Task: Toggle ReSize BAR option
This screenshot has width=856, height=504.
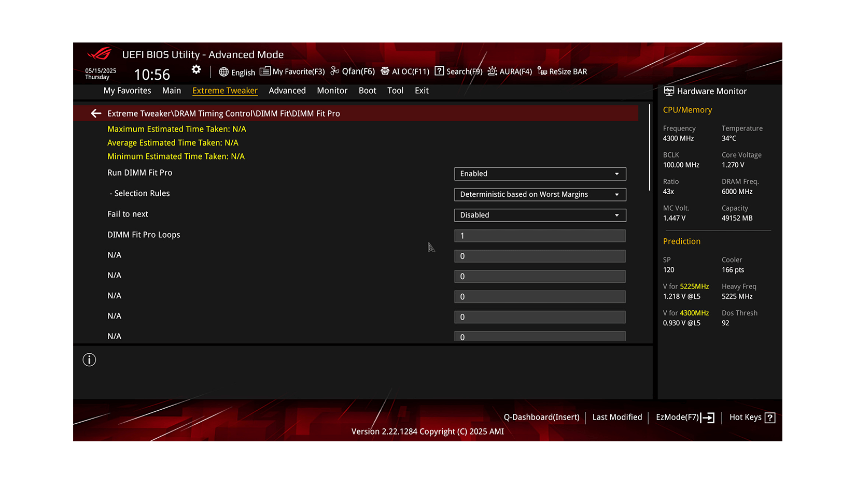Action: 563,71
